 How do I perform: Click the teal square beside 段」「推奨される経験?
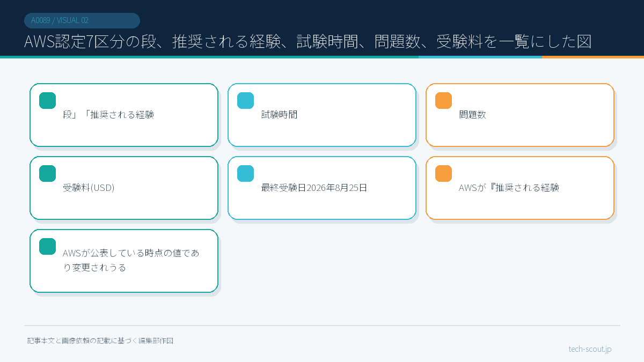click(x=48, y=100)
